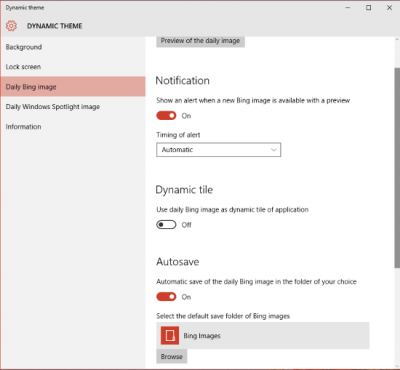Maximize the Dynamic theme window
Image resolution: width=400 pixels, height=370 pixels.
tap(368, 8)
